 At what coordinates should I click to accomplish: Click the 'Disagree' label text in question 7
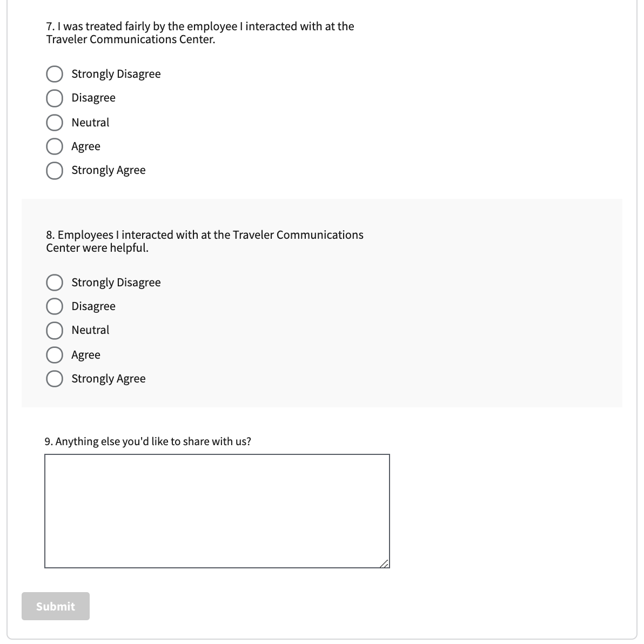point(93,98)
